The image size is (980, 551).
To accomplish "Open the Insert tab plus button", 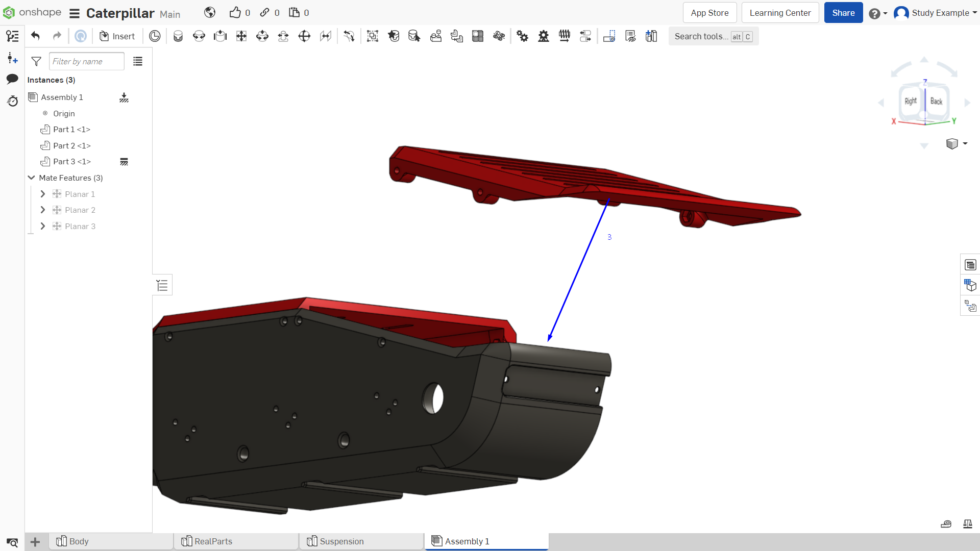I will click(35, 542).
